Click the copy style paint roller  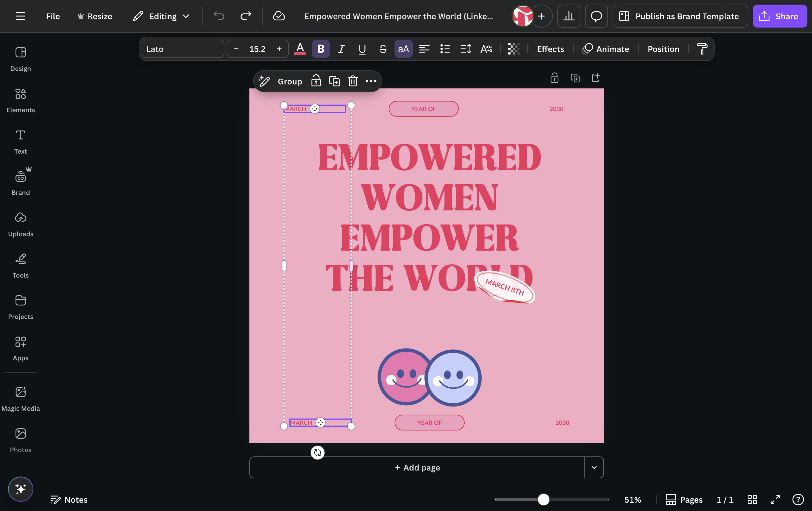(703, 49)
